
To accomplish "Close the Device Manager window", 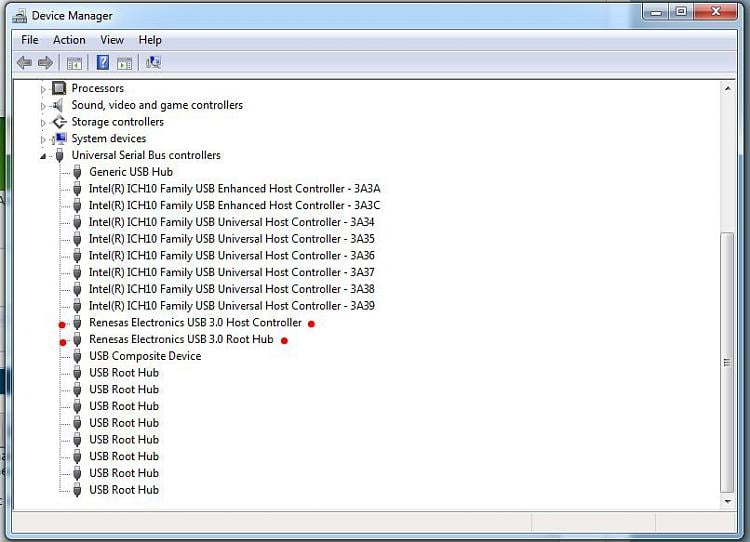I will [x=716, y=12].
